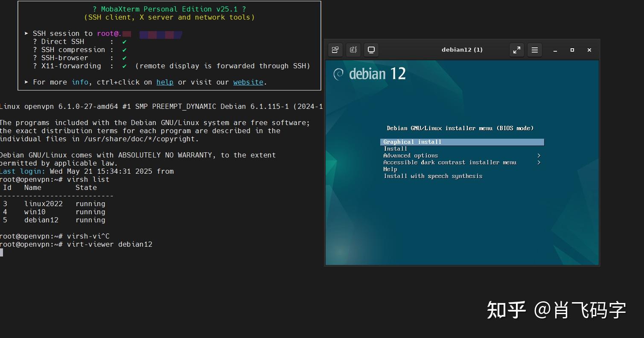
Task: Maximize the debian12 (1) window
Action: tap(572, 50)
